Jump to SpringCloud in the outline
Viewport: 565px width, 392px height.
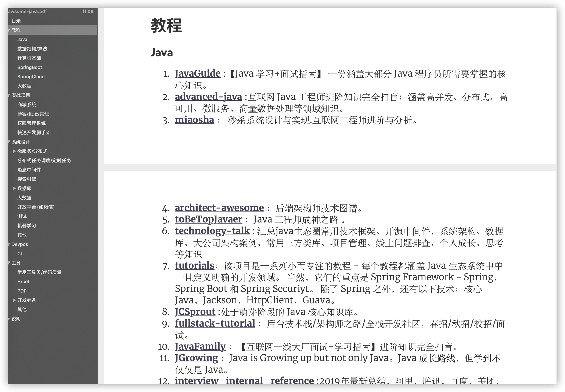31,77
